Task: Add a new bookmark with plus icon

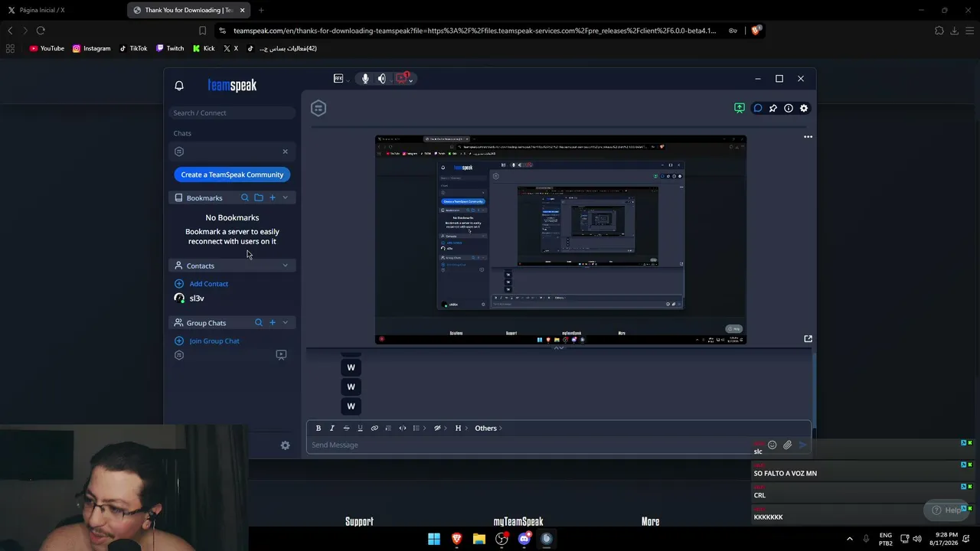Action: point(272,197)
